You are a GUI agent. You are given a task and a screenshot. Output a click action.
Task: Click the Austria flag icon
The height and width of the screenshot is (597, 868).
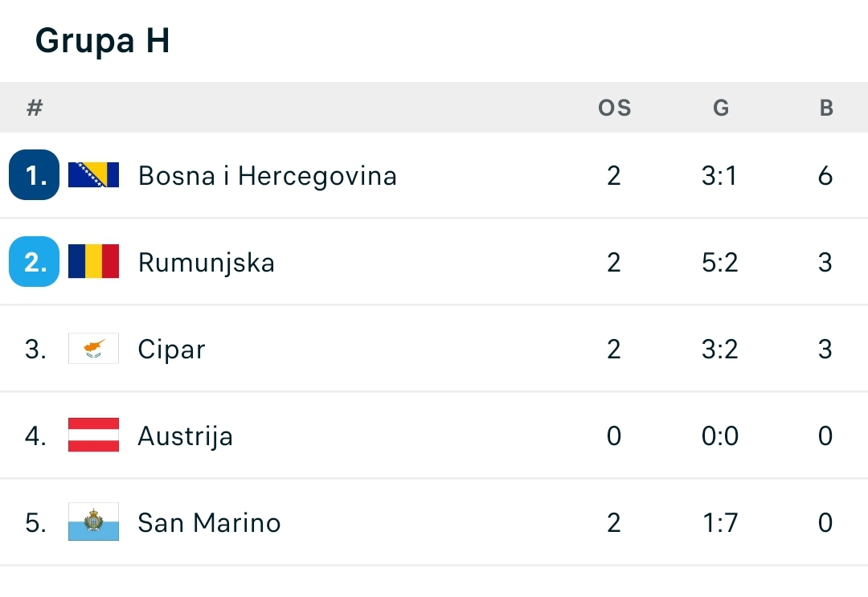click(93, 435)
